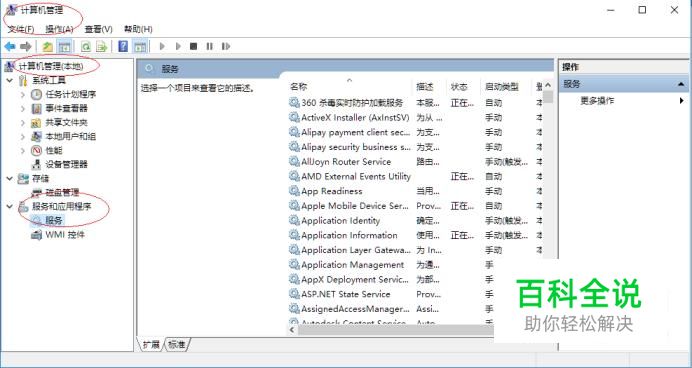Sort by the 名称 column header
692x368 pixels.
pyautogui.click(x=299, y=87)
